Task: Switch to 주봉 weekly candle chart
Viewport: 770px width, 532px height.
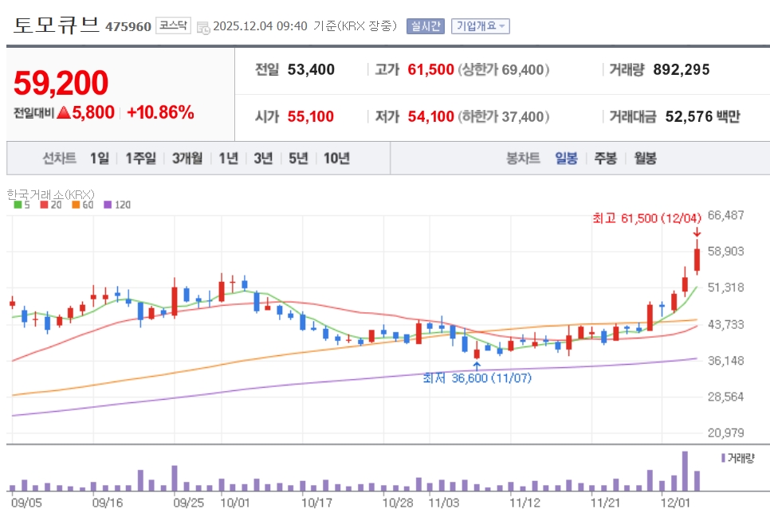Action: (605, 158)
